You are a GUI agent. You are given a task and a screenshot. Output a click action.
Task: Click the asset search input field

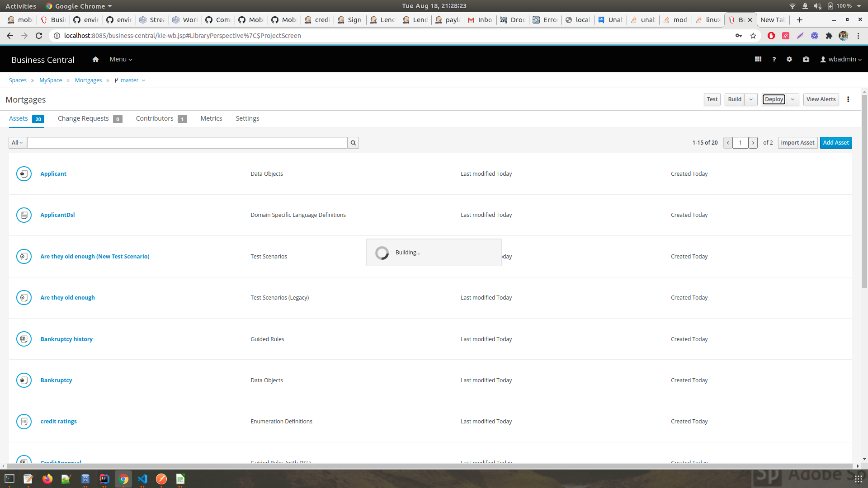[187, 143]
